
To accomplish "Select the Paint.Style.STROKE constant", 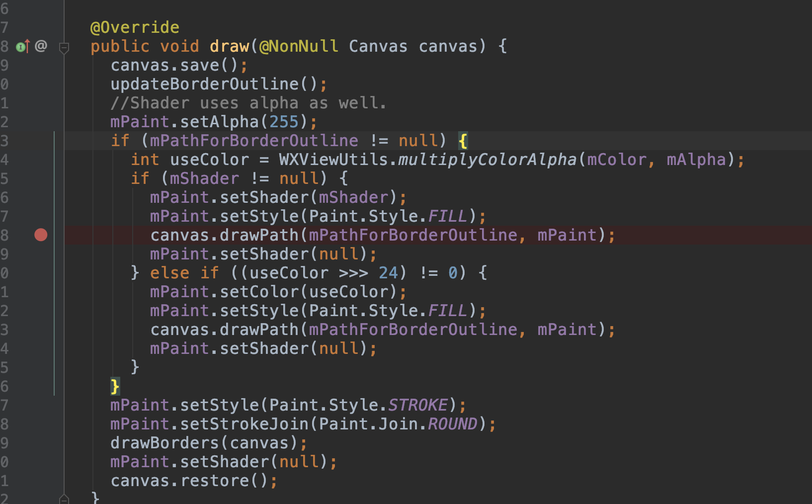I will 418,405.
